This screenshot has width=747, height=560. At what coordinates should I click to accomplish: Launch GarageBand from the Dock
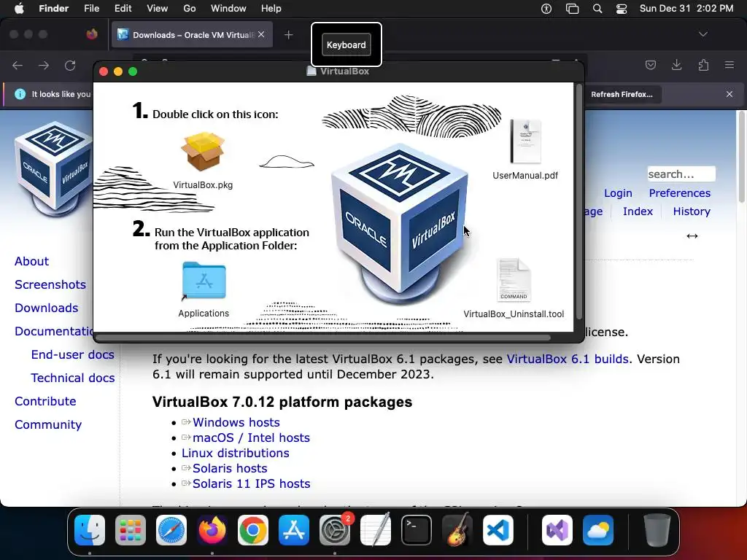(x=457, y=530)
